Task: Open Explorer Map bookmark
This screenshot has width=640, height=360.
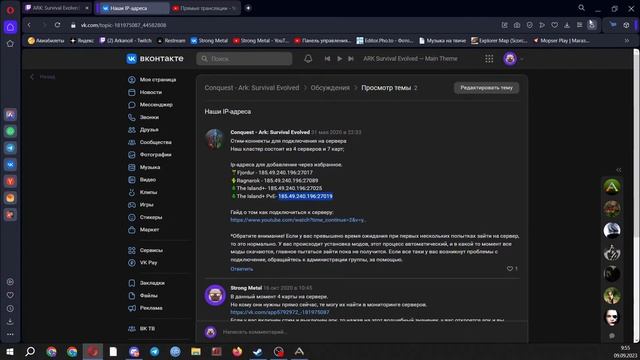Action: (499, 40)
